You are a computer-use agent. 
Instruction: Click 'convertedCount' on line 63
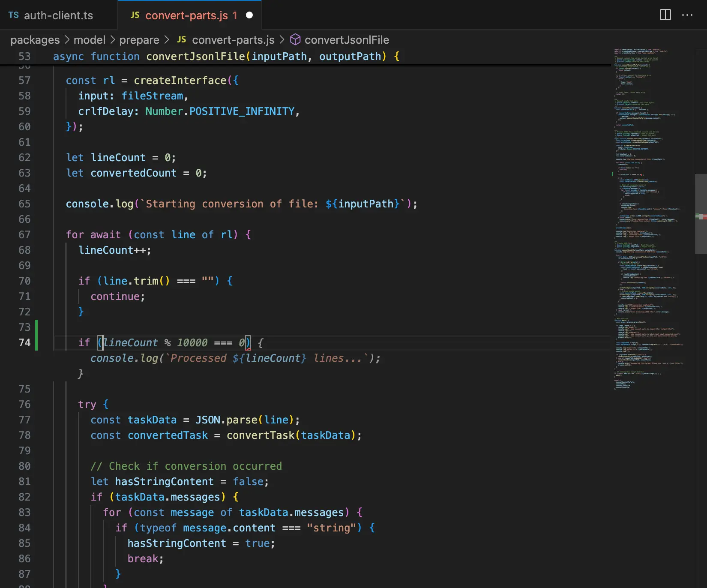click(x=134, y=173)
